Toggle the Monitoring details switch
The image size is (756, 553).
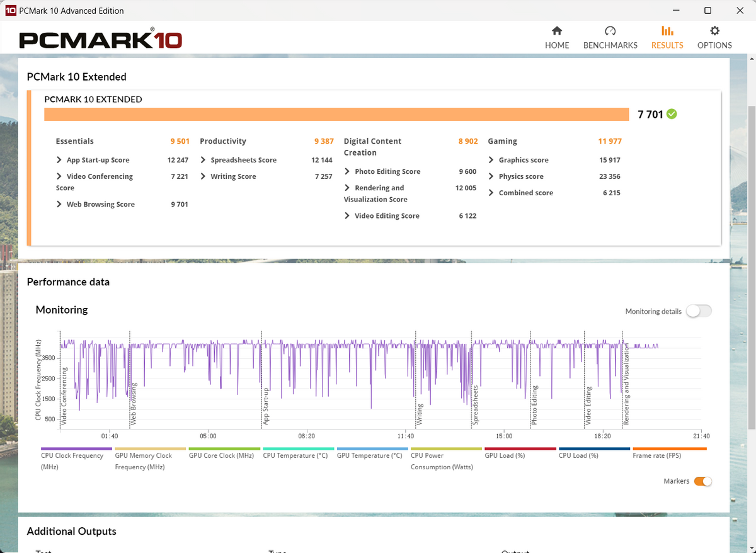pos(699,311)
